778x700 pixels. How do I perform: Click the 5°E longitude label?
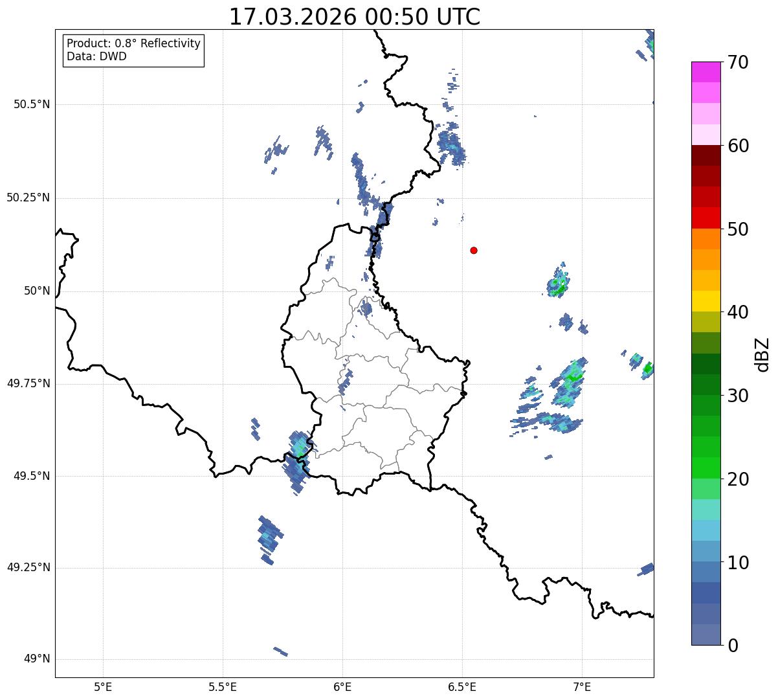tap(103, 686)
